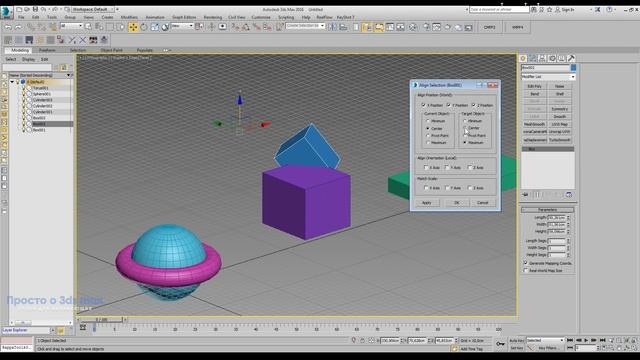The width and height of the screenshot is (640, 360).
Task: Open the selection filter All dropdown
Action: coord(71,26)
